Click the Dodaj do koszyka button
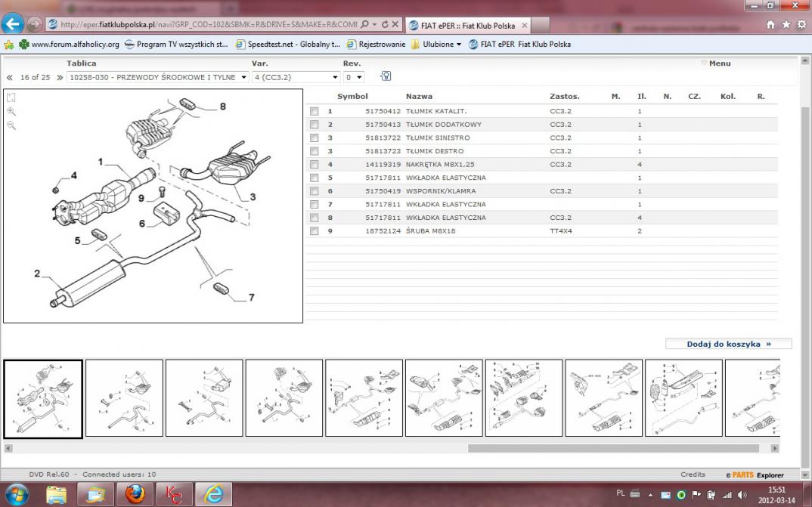 click(728, 344)
